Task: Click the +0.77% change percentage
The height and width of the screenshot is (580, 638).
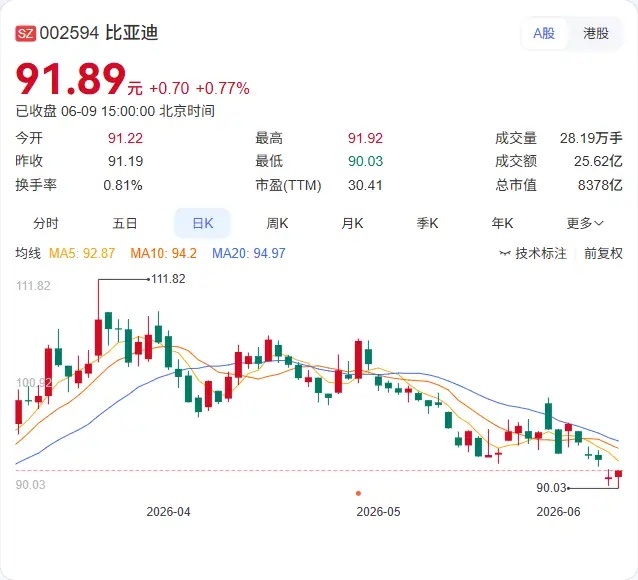Action: 223,88
